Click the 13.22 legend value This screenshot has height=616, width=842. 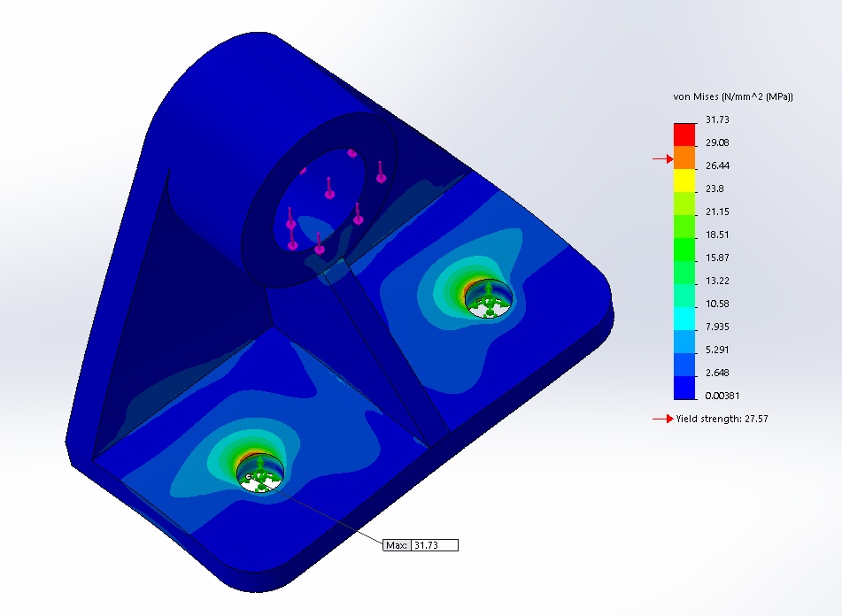pos(717,281)
